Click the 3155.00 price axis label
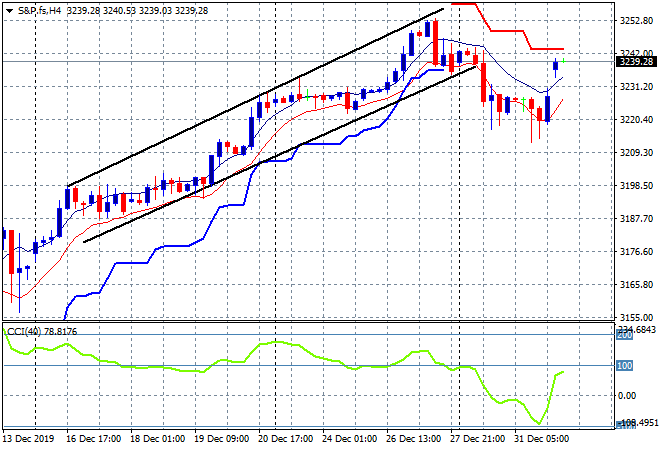This screenshot has height=450, width=660. (636, 317)
